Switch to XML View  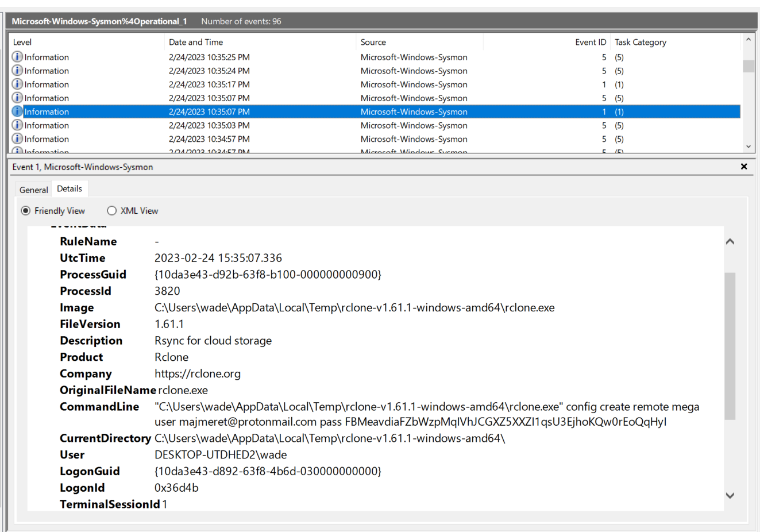pos(111,210)
